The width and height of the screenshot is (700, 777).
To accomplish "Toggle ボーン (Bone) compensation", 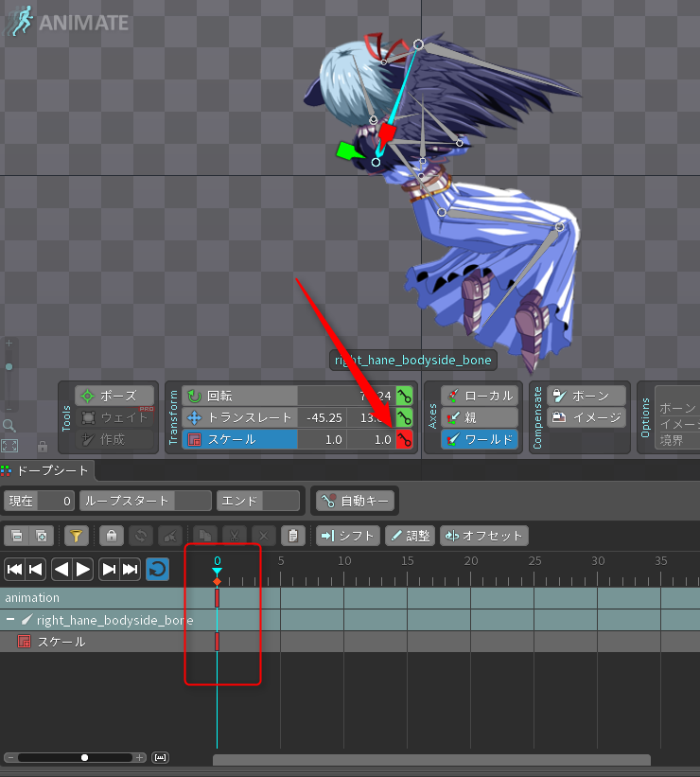I will click(x=586, y=396).
